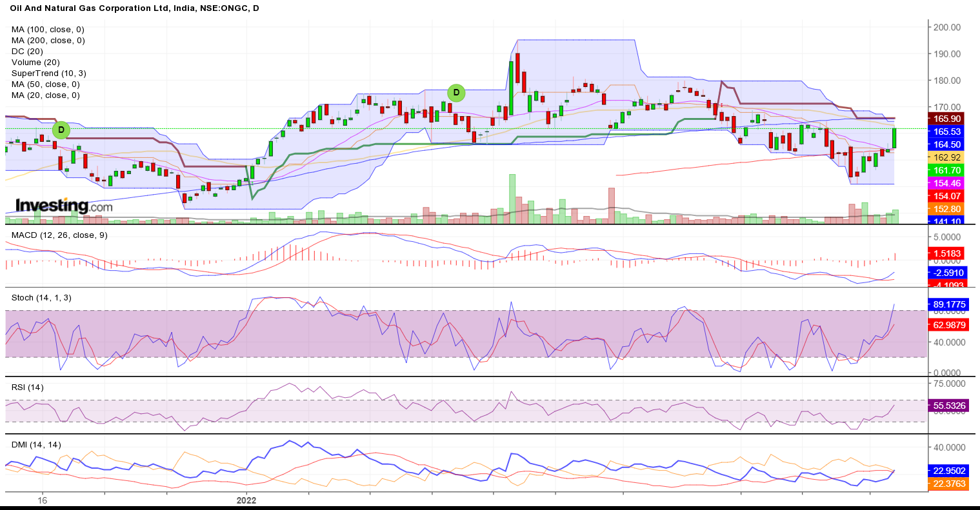Viewport: 980px width, 510px height.
Task: Click the latest green candle on the price chart
Action: pos(894,138)
